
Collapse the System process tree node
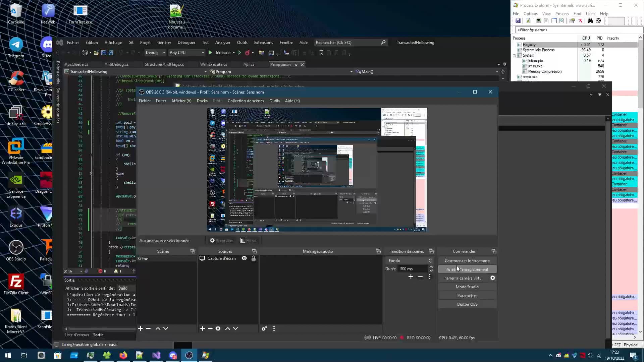coord(515,55)
